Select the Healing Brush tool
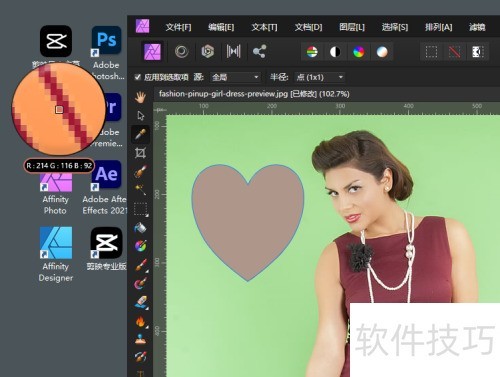This screenshot has width=500, height=377. [x=140, y=357]
